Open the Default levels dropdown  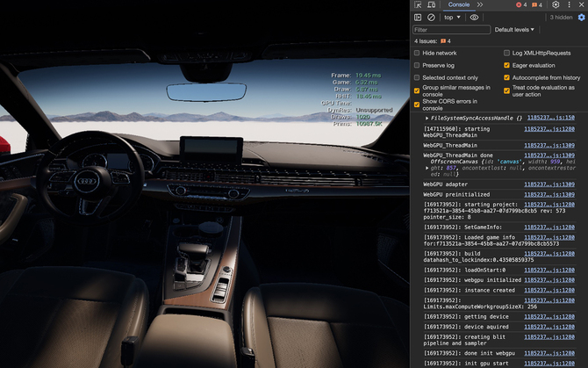[514, 30]
